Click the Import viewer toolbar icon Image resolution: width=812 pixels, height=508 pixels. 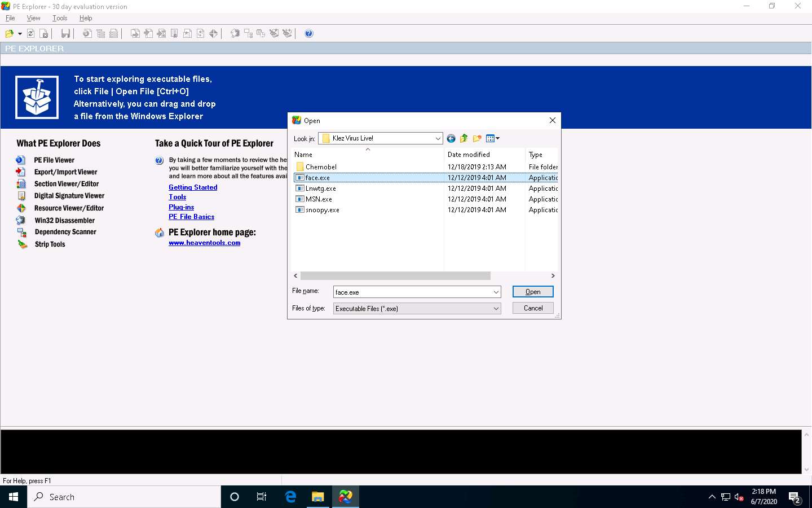[x=148, y=34]
